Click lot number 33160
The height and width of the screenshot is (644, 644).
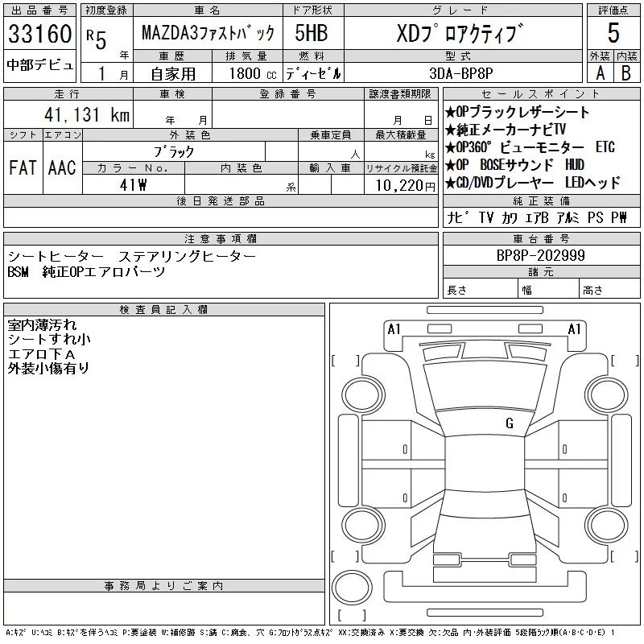(x=39, y=34)
